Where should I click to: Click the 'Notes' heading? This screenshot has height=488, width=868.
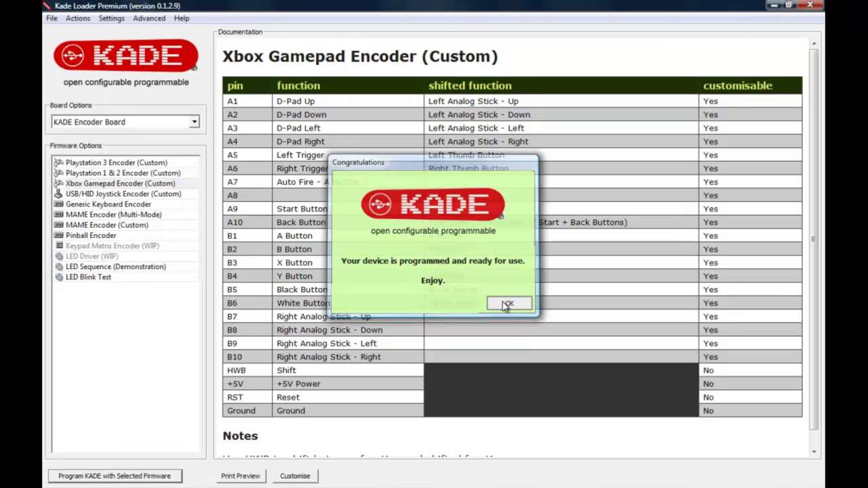click(x=240, y=436)
